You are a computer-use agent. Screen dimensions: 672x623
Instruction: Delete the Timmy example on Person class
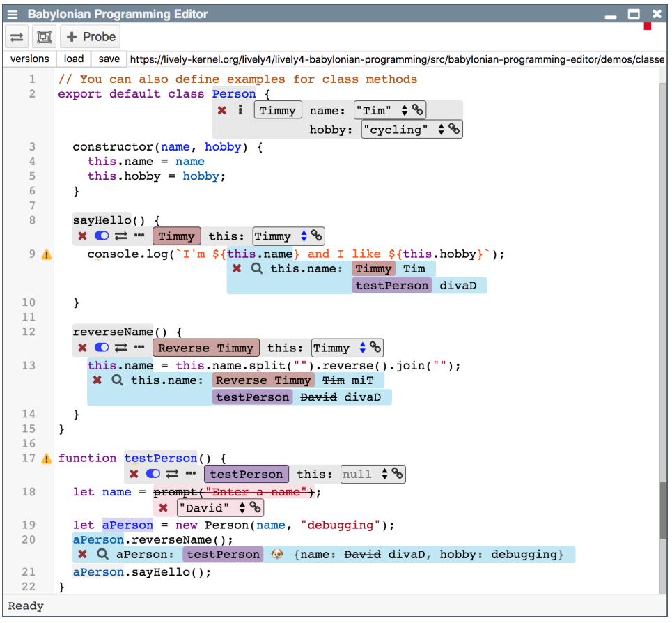[x=222, y=110]
